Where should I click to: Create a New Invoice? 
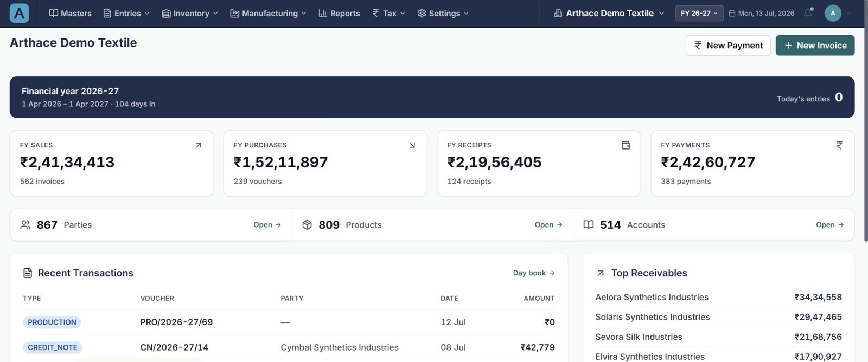[x=815, y=46]
